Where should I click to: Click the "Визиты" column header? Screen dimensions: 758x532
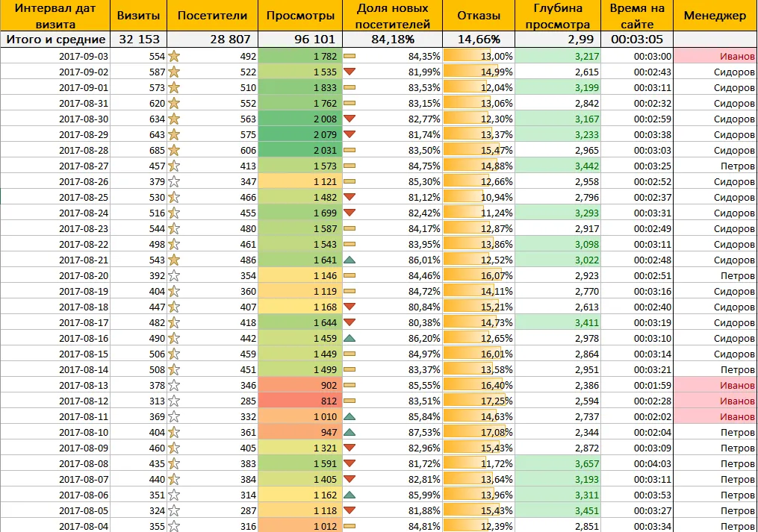pyautogui.click(x=139, y=16)
